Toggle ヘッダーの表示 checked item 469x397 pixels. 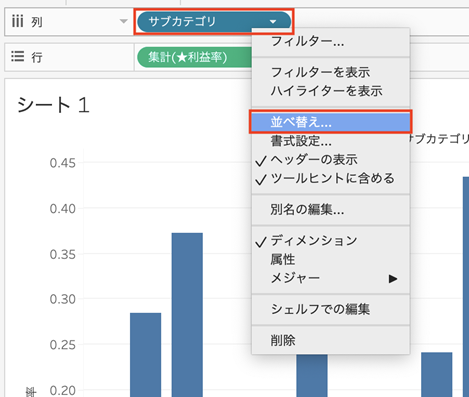point(331,160)
